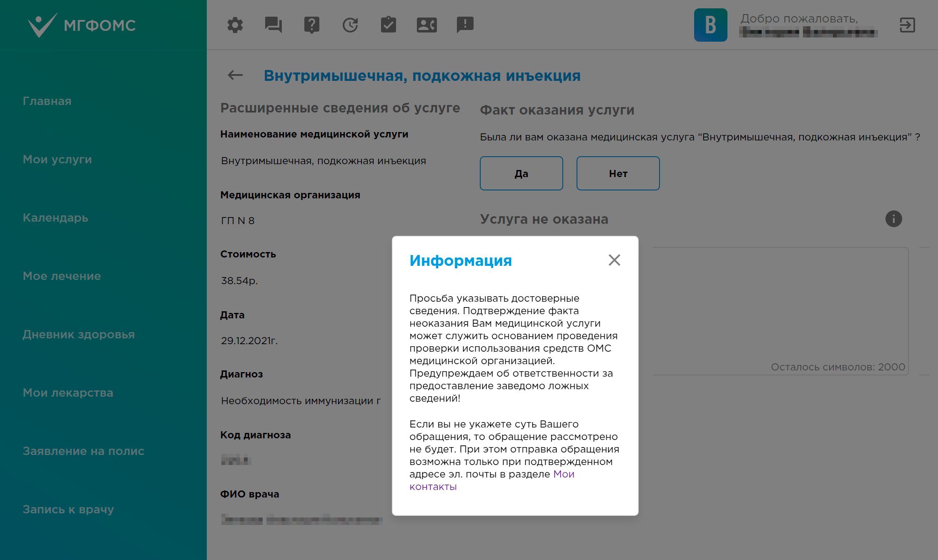Click the 'Да' button
The width and height of the screenshot is (938, 560).
[x=522, y=173]
